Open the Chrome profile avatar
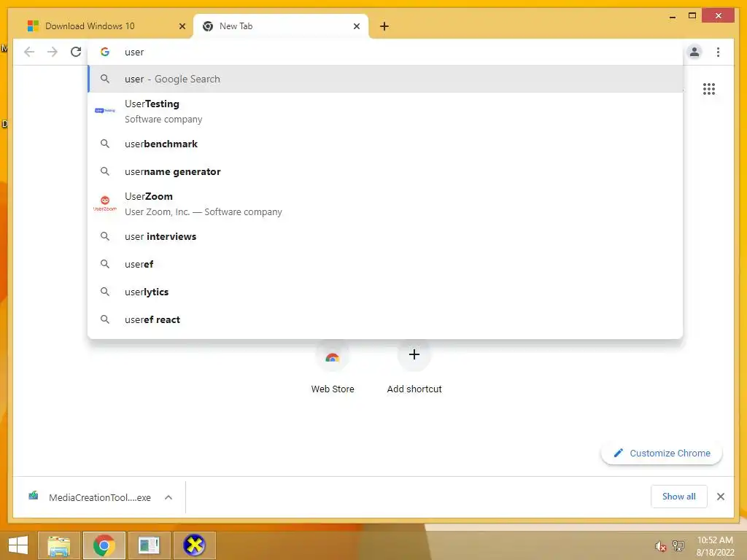 click(x=694, y=52)
